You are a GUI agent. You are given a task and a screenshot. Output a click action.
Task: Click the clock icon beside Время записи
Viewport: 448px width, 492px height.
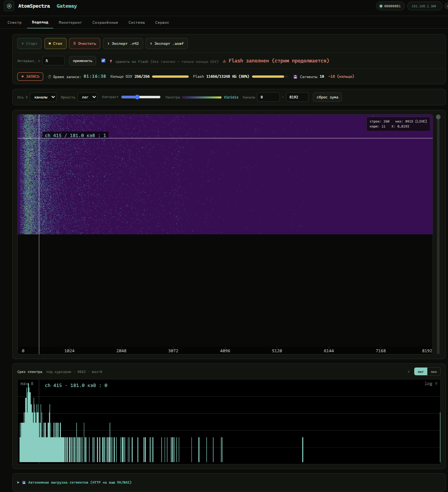pos(50,77)
